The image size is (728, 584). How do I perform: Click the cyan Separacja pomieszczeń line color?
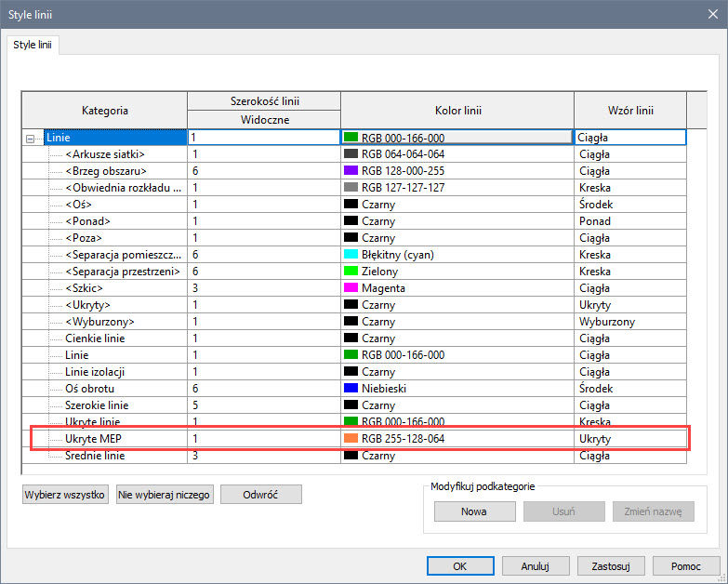351,255
